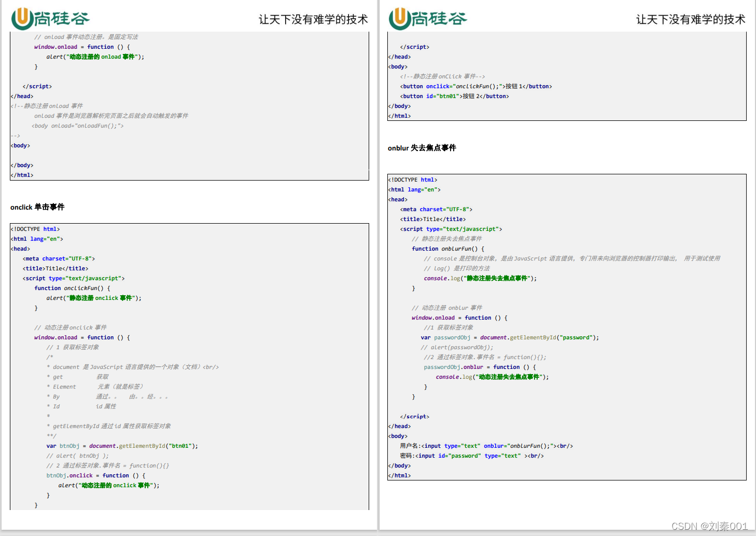Click the comment line '* By 通过。。 由。。经。。。'
The width and height of the screenshot is (756, 536).
pyautogui.click(x=107, y=396)
